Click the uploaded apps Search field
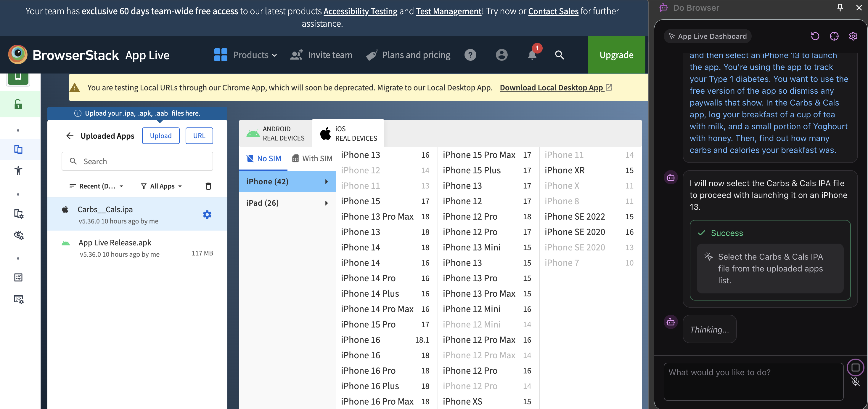Image resolution: width=868 pixels, height=409 pixels. [x=137, y=161]
